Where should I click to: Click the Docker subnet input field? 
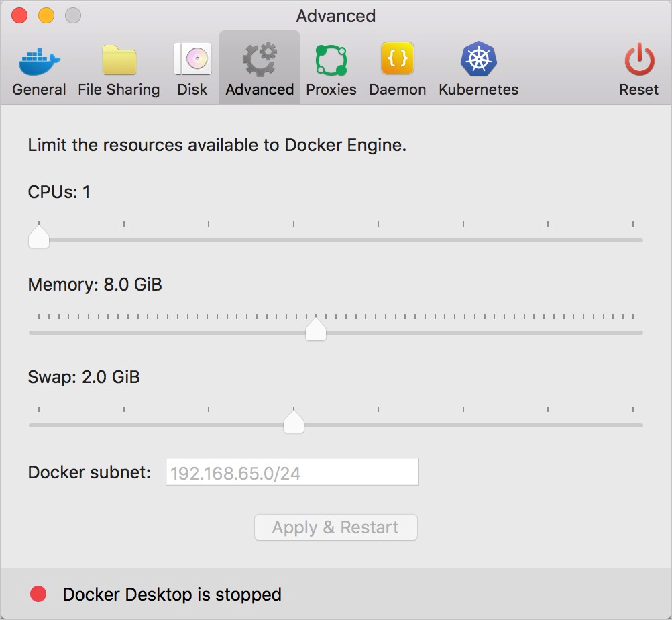(x=292, y=472)
